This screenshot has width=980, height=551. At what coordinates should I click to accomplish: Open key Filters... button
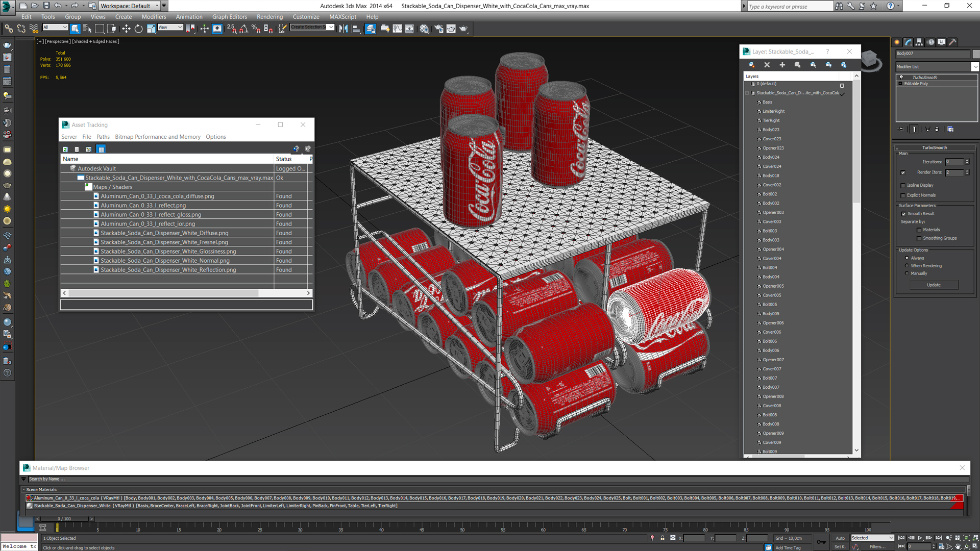[x=877, y=546]
